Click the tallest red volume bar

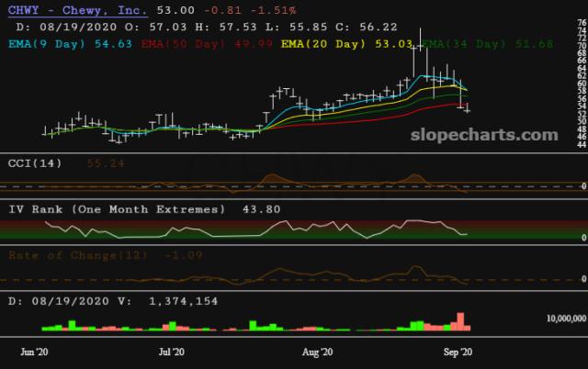459,321
